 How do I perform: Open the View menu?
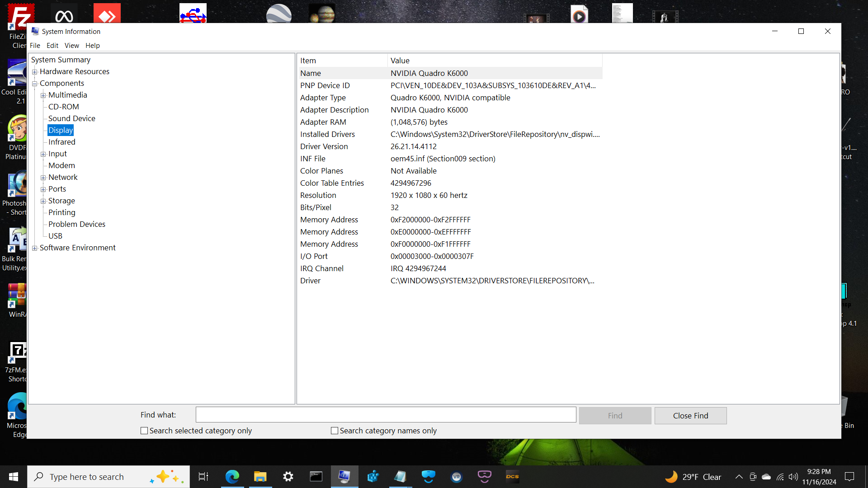71,46
